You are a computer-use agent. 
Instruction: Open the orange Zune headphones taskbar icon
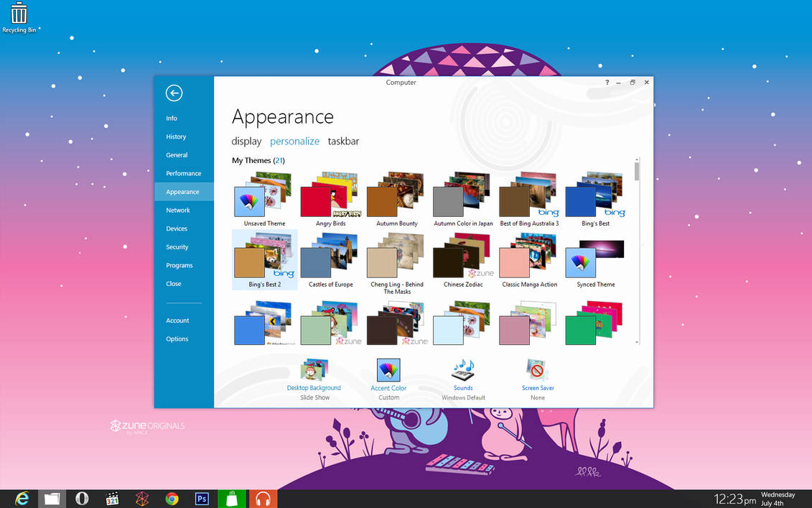263,498
